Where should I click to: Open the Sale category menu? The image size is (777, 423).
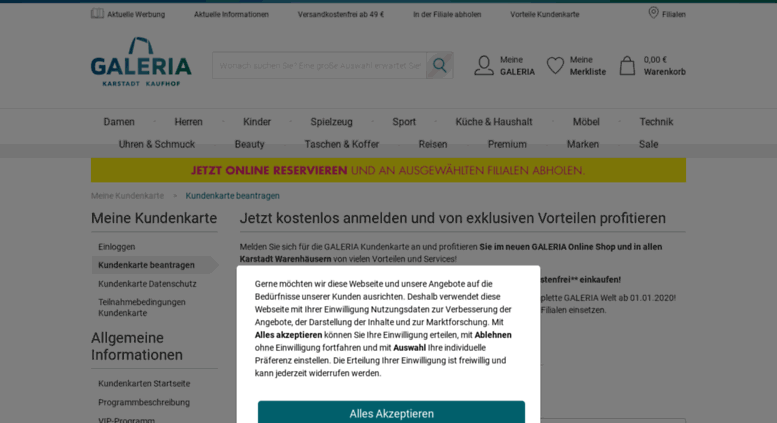point(648,144)
